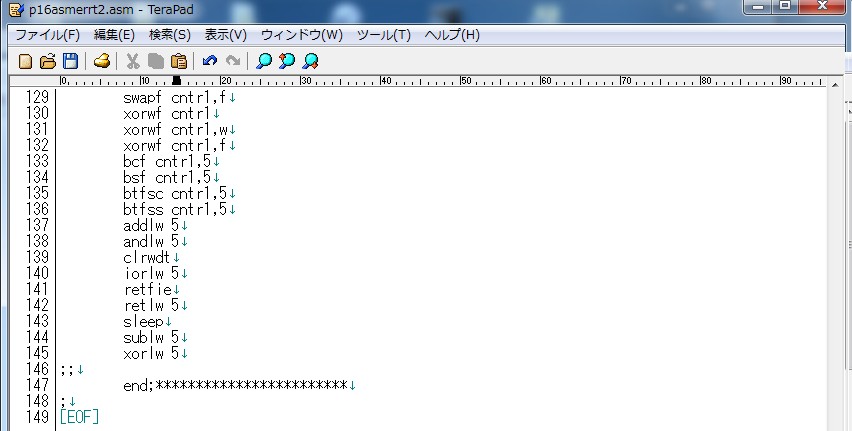Copy selection with the copy icon
Image resolution: width=852 pixels, height=431 pixels.
coord(156,61)
